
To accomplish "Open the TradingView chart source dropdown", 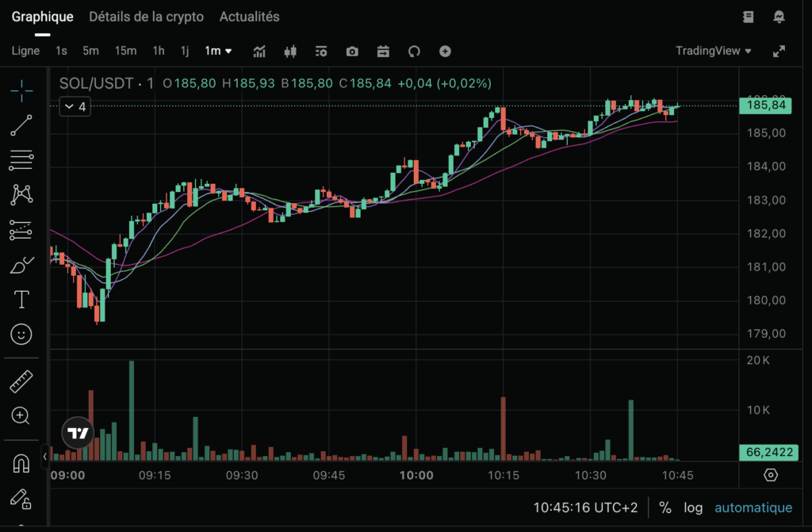I will pos(713,51).
